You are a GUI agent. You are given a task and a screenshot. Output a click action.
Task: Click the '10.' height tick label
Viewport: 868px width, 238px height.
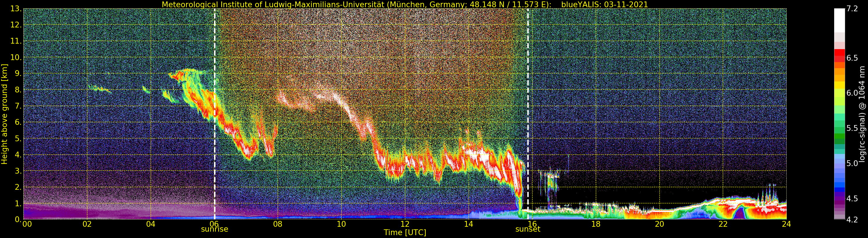pyautogui.click(x=16, y=57)
